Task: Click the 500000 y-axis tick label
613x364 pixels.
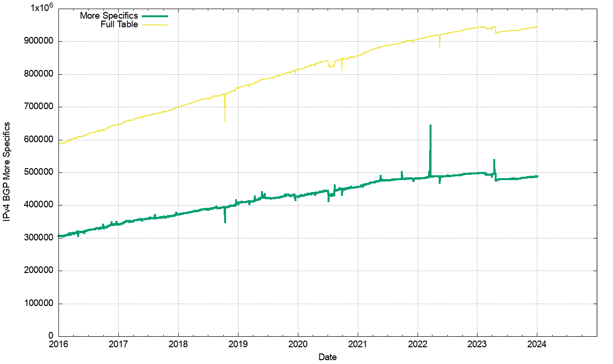Action: pyautogui.click(x=40, y=172)
